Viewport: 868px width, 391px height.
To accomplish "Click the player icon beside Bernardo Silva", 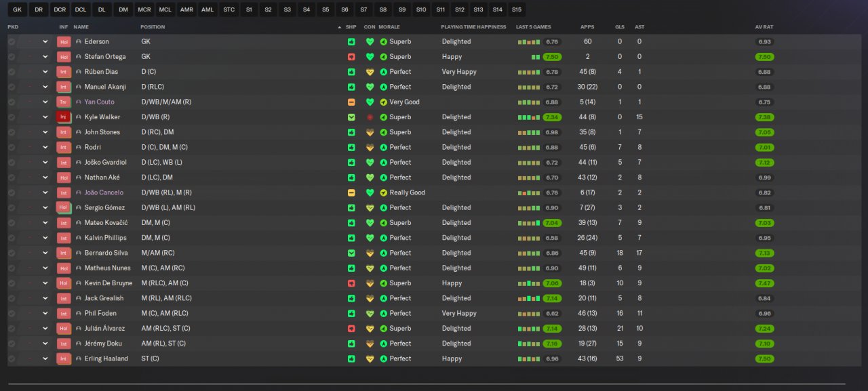I will (79, 253).
